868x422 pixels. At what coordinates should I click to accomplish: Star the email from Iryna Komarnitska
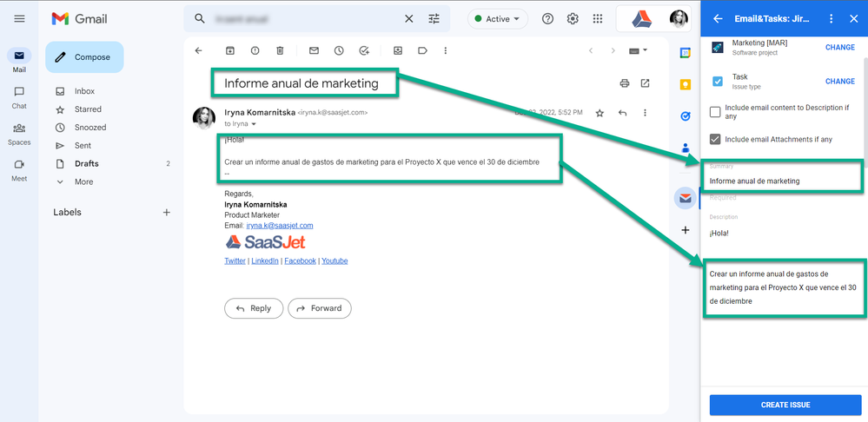coord(600,113)
